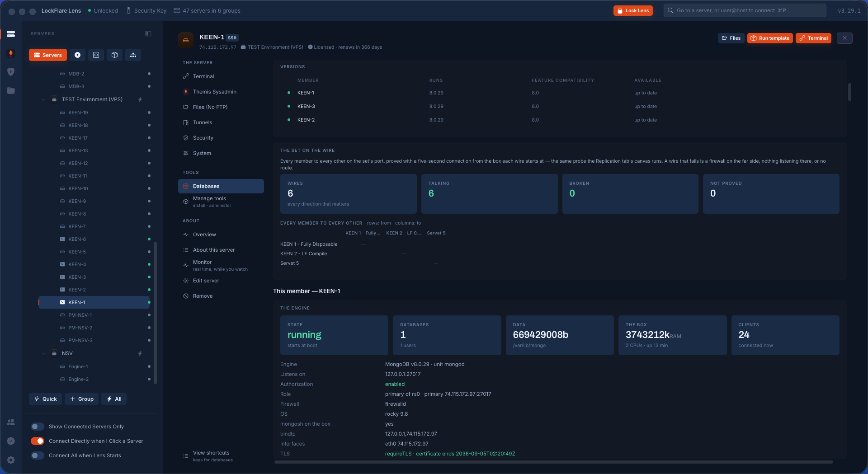The image size is (868, 474).
Task: Click the cube package icon tab
Action: point(114,55)
